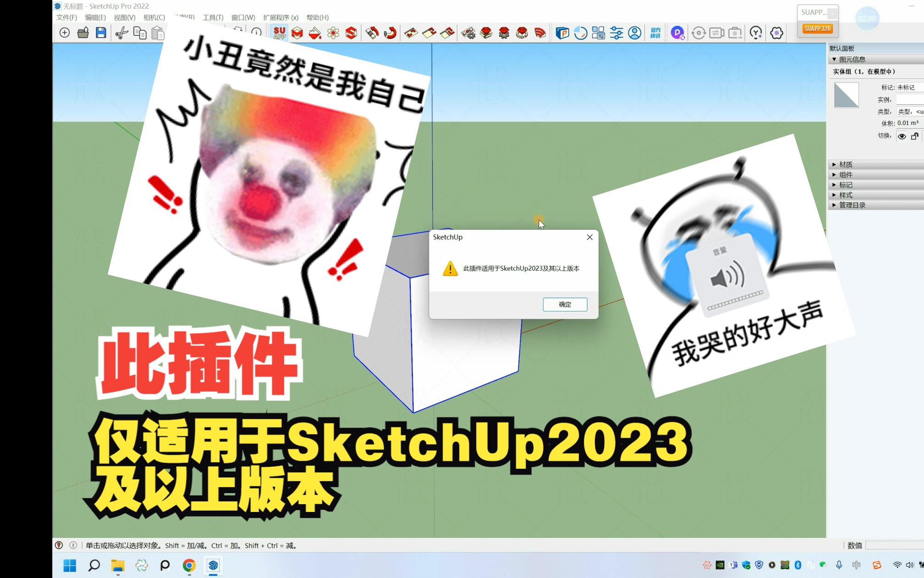The width and height of the screenshot is (924, 578).
Task: Click the red paint bucket icon
Action: tap(315, 33)
